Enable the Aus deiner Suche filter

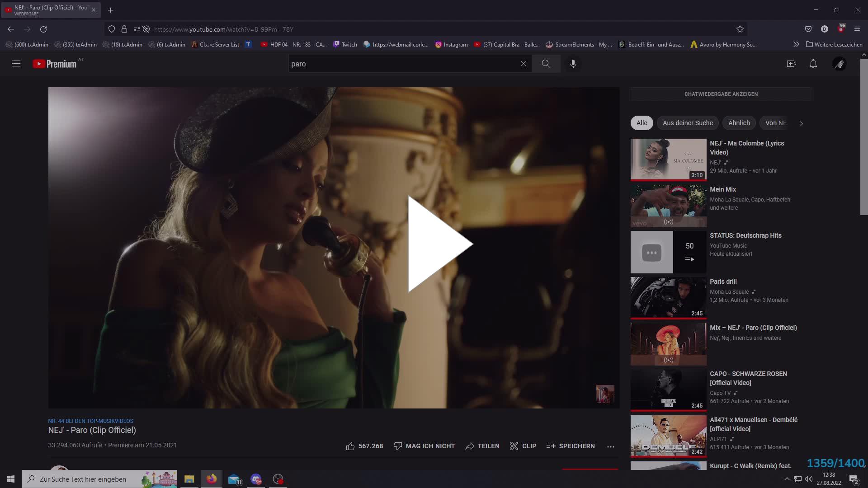(x=688, y=123)
